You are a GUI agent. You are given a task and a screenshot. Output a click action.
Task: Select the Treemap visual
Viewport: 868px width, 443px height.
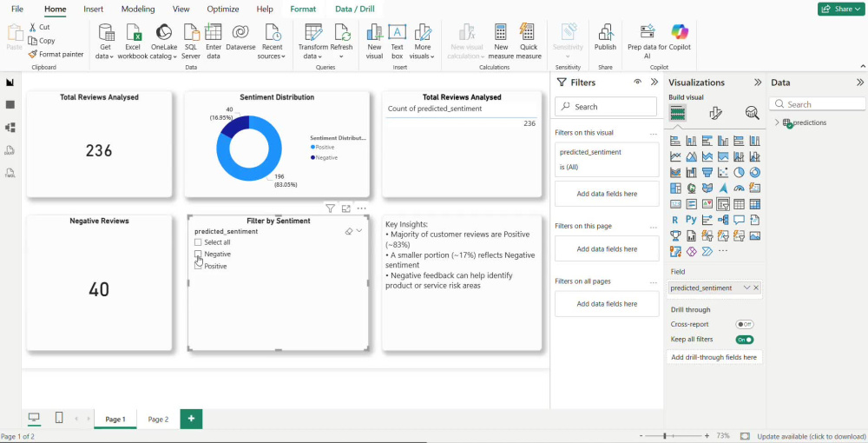tap(675, 188)
